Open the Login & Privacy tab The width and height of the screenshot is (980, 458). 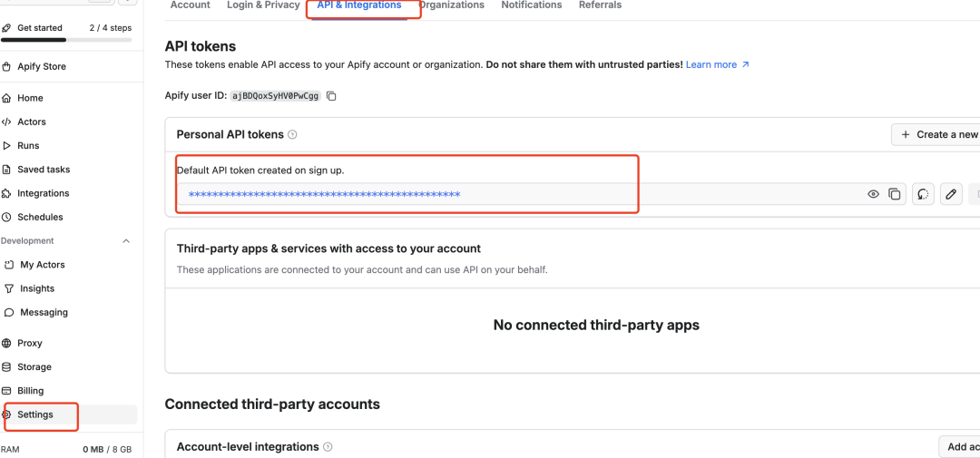(x=263, y=5)
